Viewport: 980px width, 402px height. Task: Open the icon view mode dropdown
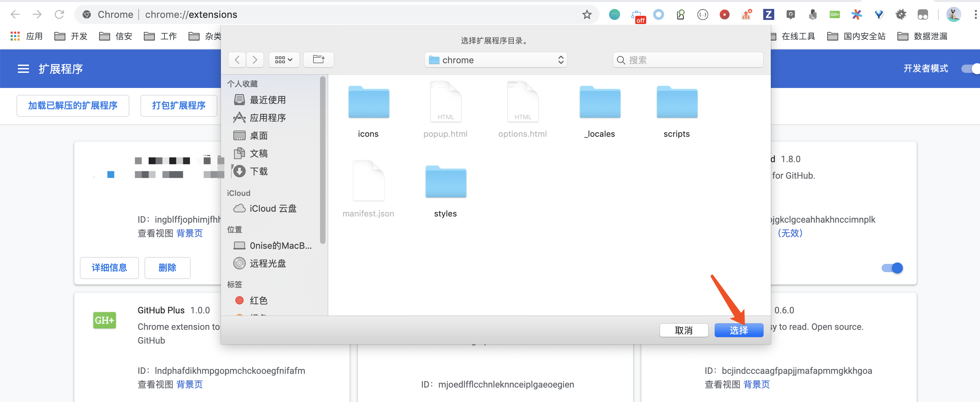pyautogui.click(x=284, y=60)
